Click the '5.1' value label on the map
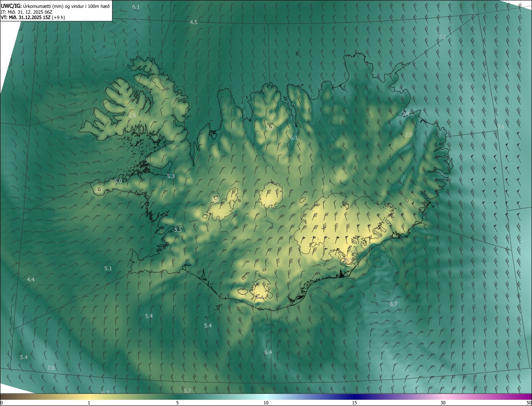532x406 pixels. coord(108,269)
